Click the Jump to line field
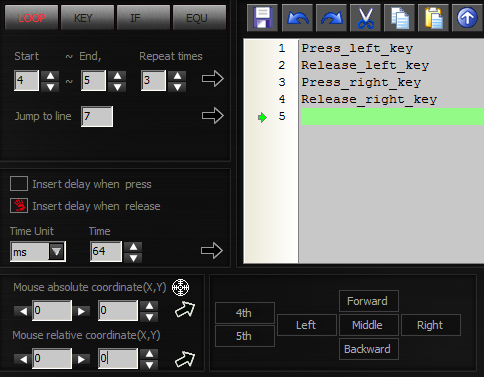 pos(97,116)
